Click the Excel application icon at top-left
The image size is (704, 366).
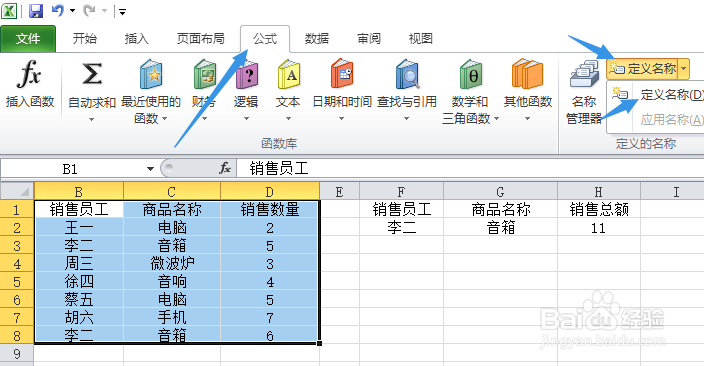[9, 11]
